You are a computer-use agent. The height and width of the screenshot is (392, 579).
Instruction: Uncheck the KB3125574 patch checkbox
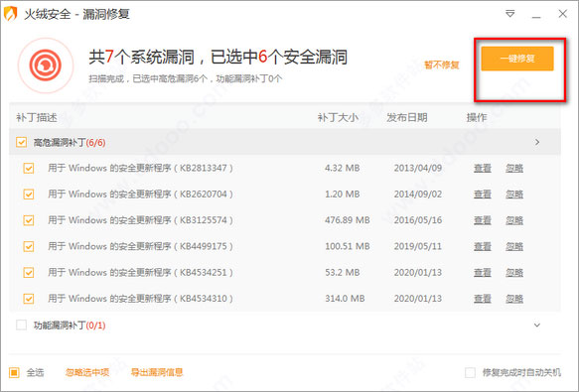29,220
